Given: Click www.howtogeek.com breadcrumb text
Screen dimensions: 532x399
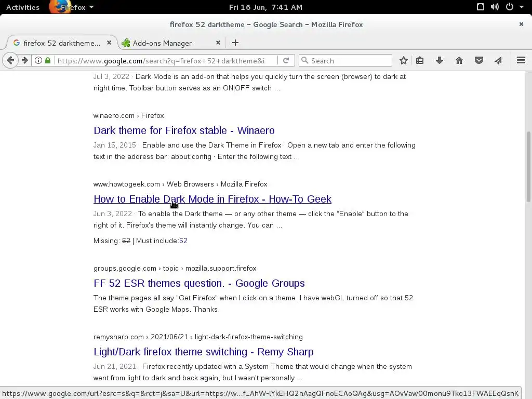Looking at the screenshot, I should (127, 184).
